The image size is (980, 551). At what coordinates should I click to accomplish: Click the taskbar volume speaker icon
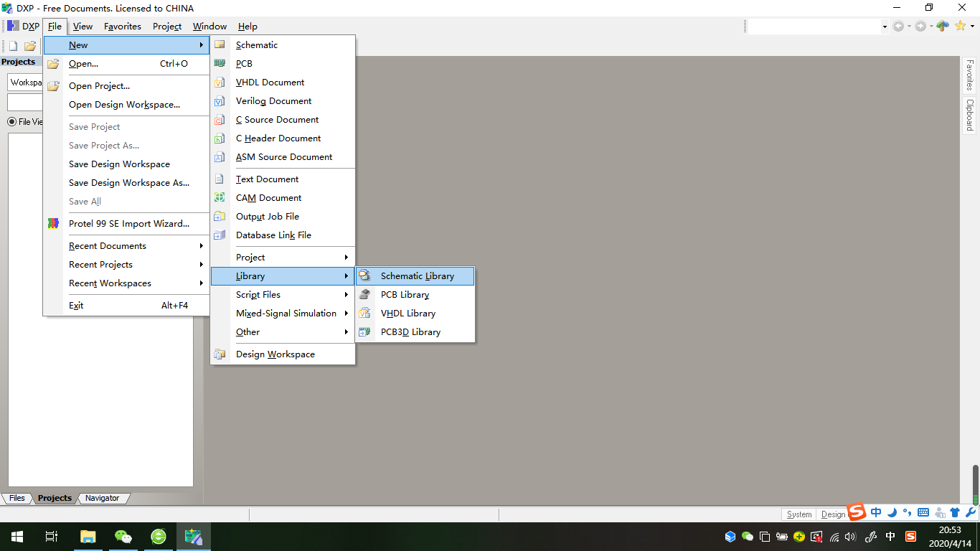point(851,536)
